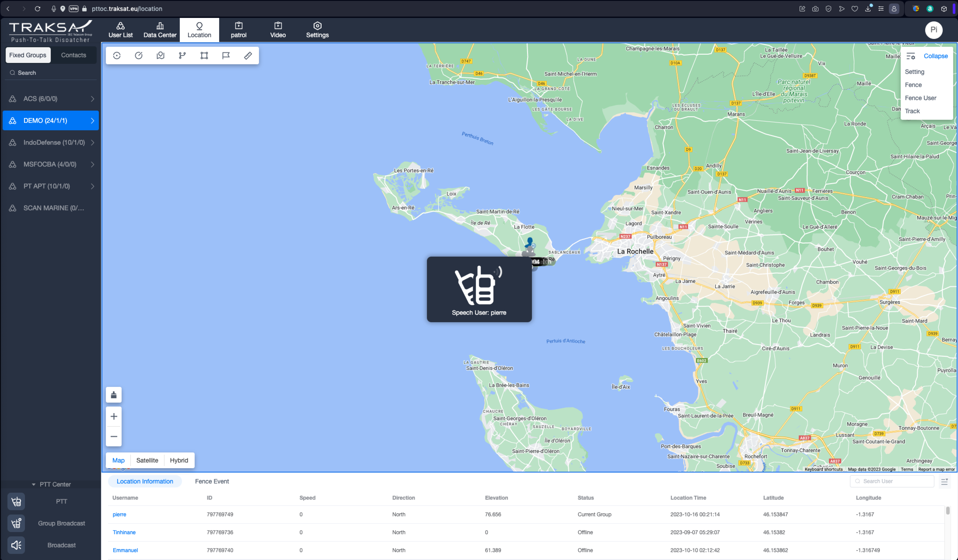Click the Broadcast speaker icon
The height and width of the screenshot is (560, 958).
click(x=16, y=545)
